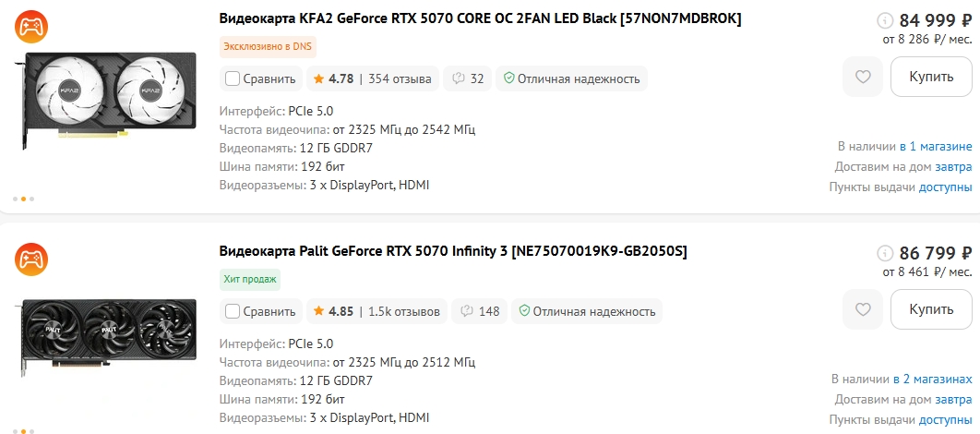Open price info icon next to 84 999 ₽
980x434 pixels.
(885, 21)
